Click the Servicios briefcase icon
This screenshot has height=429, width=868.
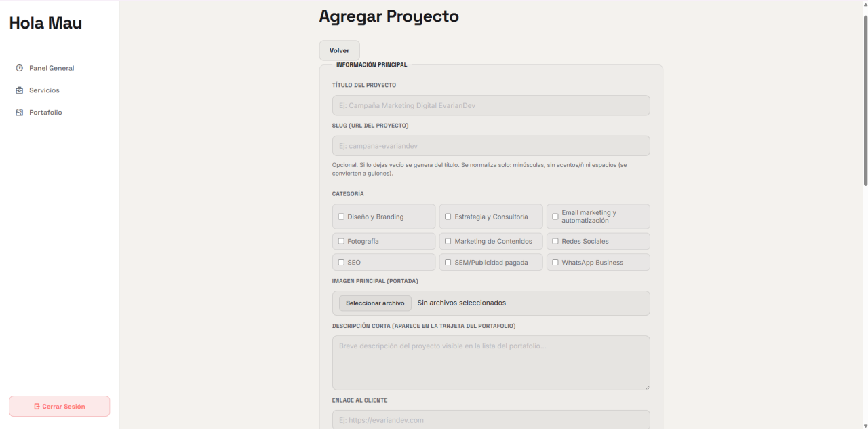pos(19,90)
